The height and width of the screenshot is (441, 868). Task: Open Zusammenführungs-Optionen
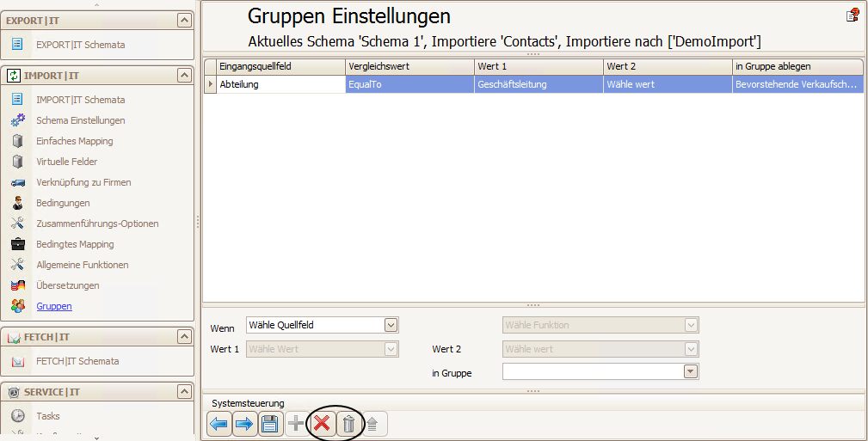[97, 223]
